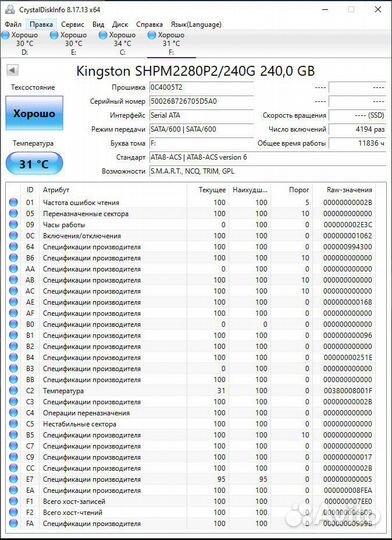Viewport: 392px width, 540px height.
Task: Click status icon of attribute BB
Action: (x=13, y=379)
